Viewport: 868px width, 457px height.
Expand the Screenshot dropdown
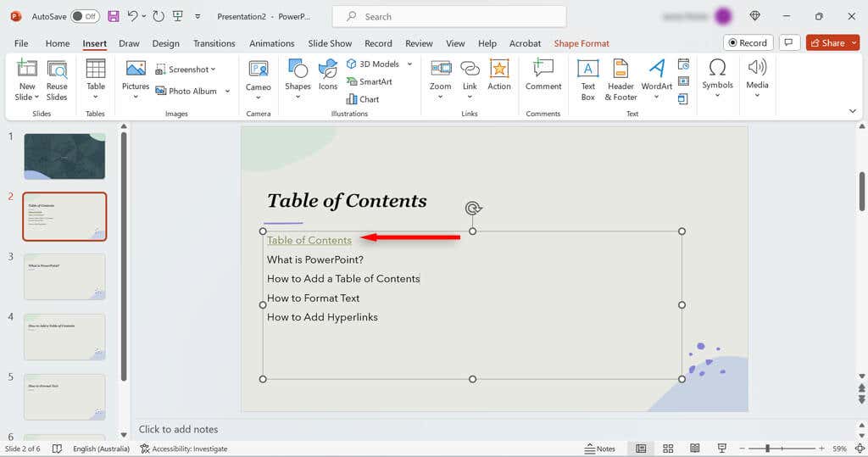(x=213, y=70)
